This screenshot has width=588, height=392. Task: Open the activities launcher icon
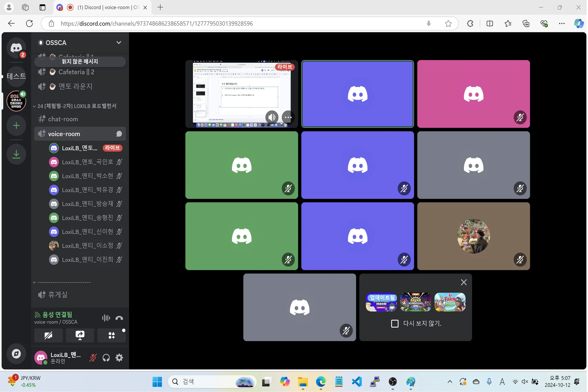111,335
